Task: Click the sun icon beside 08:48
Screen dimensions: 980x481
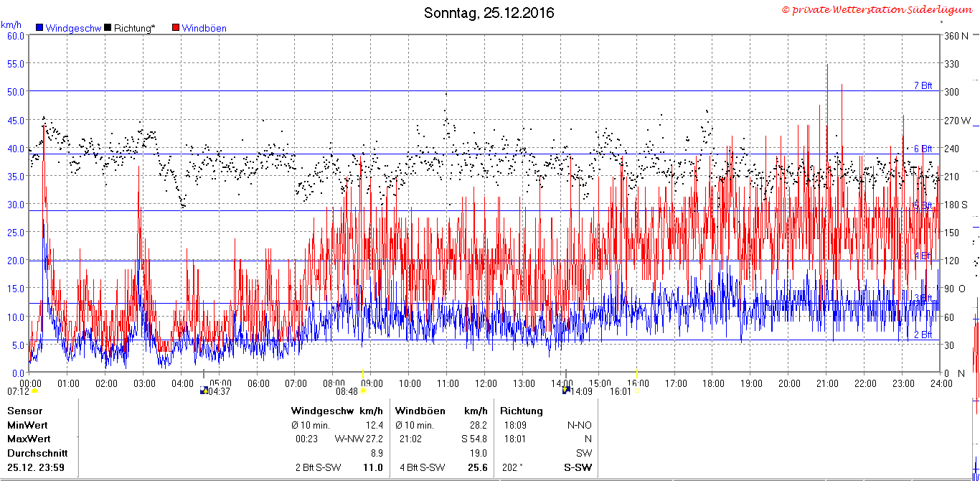Action: (363, 391)
